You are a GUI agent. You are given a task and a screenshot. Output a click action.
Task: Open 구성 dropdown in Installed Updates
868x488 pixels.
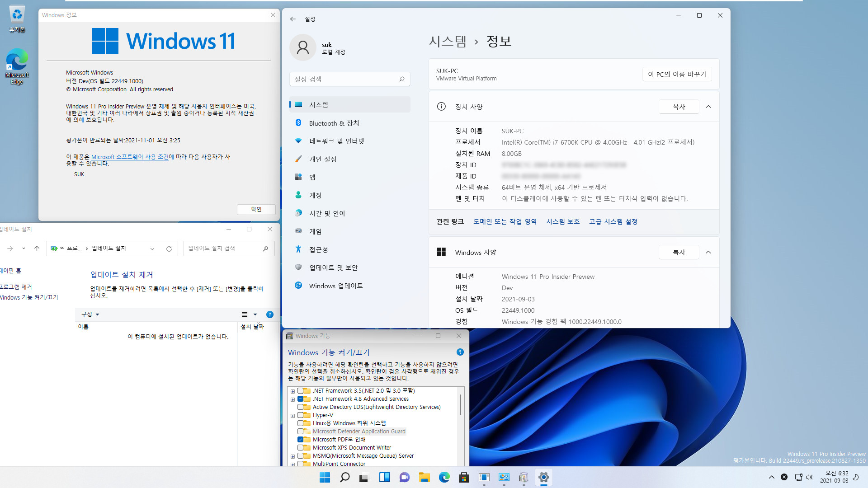[x=90, y=314]
